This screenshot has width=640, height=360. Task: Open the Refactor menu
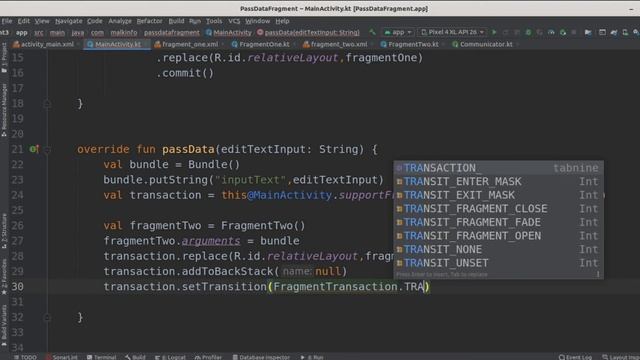[x=149, y=21]
